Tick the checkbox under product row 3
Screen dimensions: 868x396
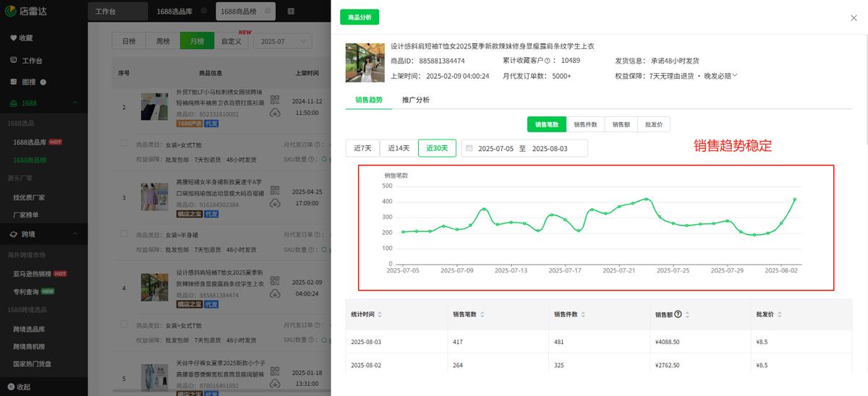[x=124, y=234]
